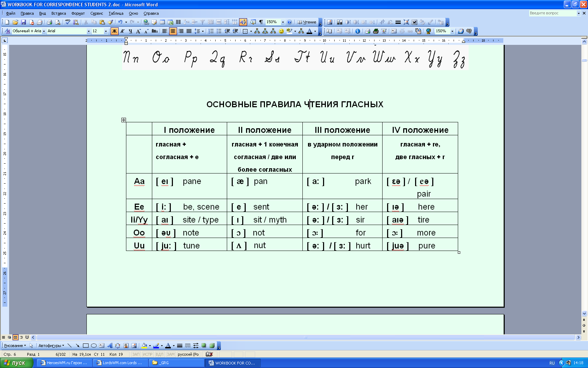The width and height of the screenshot is (588, 368).
Task: Toggle bold formatting (Ж)
Action: [x=114, y=31]
